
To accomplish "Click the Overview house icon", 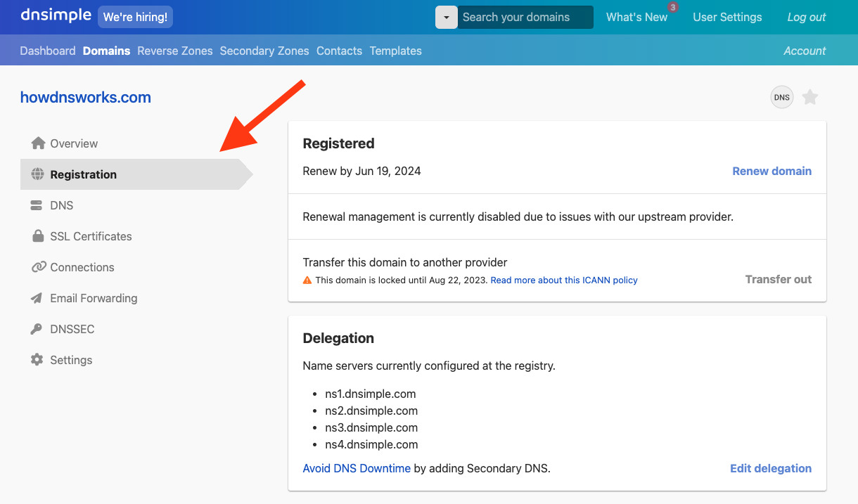I will point(38,143).
